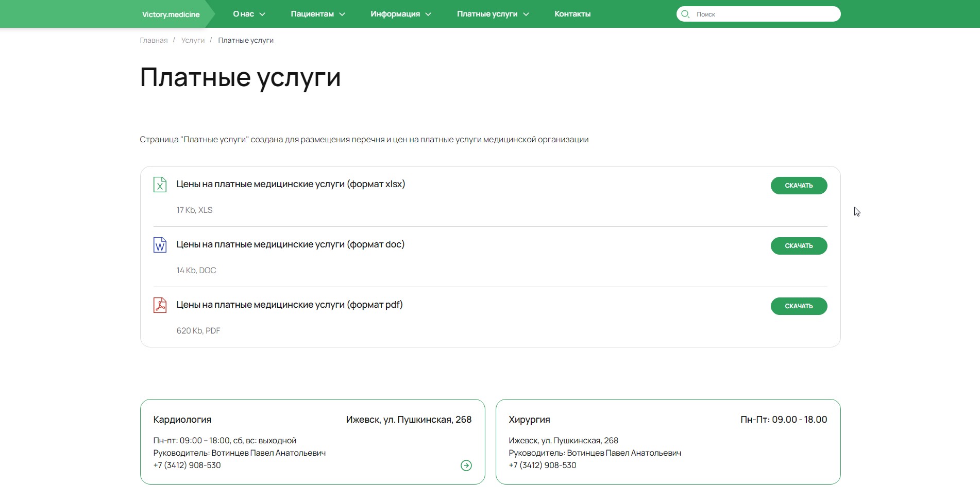The image size is (980, 499).
Task: Open the xlsx price list title link
Action: pos(291,184)
